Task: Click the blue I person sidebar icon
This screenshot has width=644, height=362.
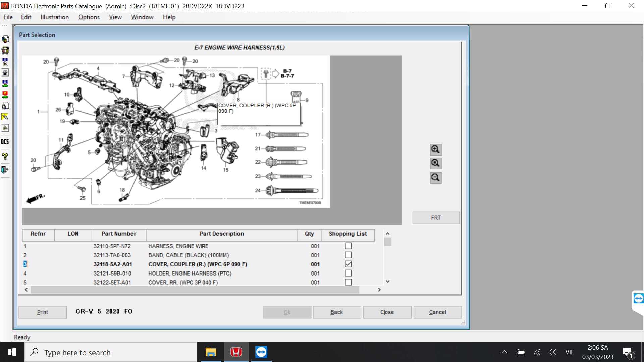Action: [5, 62]
